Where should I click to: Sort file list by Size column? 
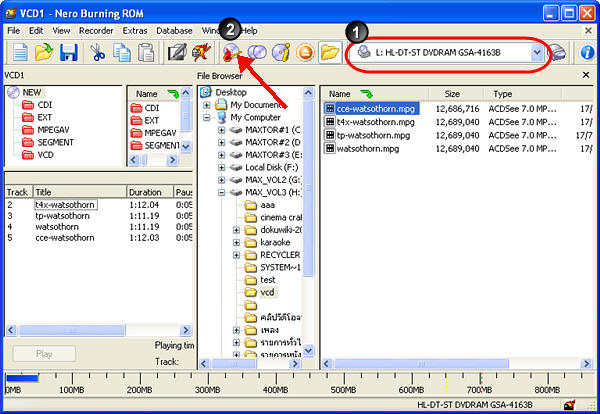tap(456, 94)
